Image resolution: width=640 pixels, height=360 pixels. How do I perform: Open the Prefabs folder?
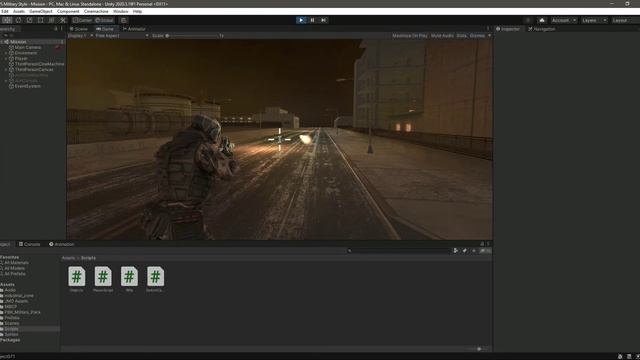pyautogui.click(x=10, y=318)
